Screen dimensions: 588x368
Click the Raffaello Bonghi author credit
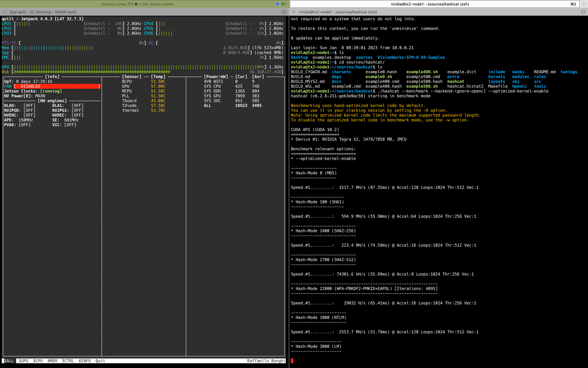pyautogui.click(x=266, y=361)
